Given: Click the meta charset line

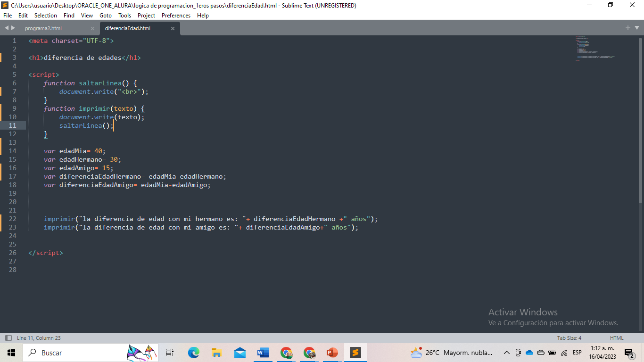Looking at the screenshot, I should click(71, 41).
